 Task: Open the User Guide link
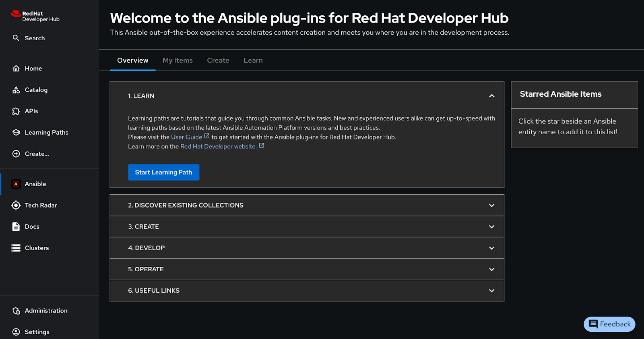pos(186,137)
